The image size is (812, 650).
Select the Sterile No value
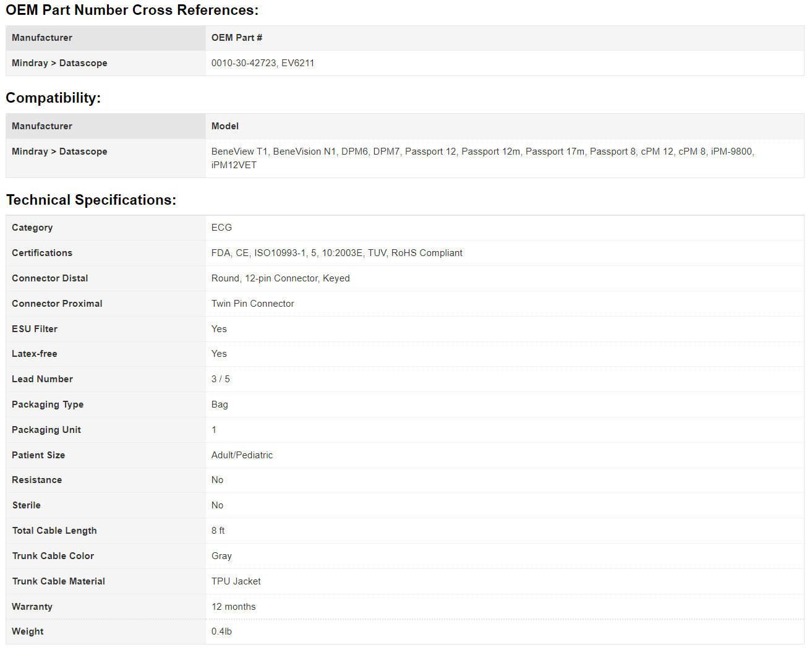217,505
